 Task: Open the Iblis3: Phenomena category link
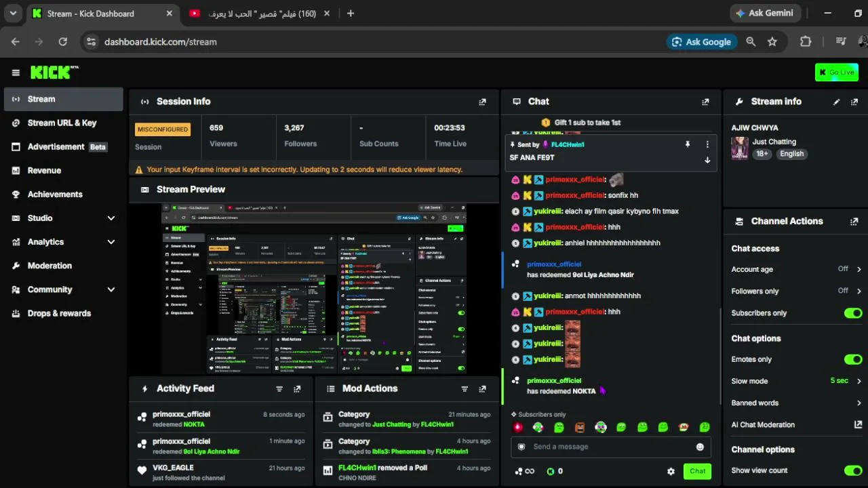[x=402, y=452]
